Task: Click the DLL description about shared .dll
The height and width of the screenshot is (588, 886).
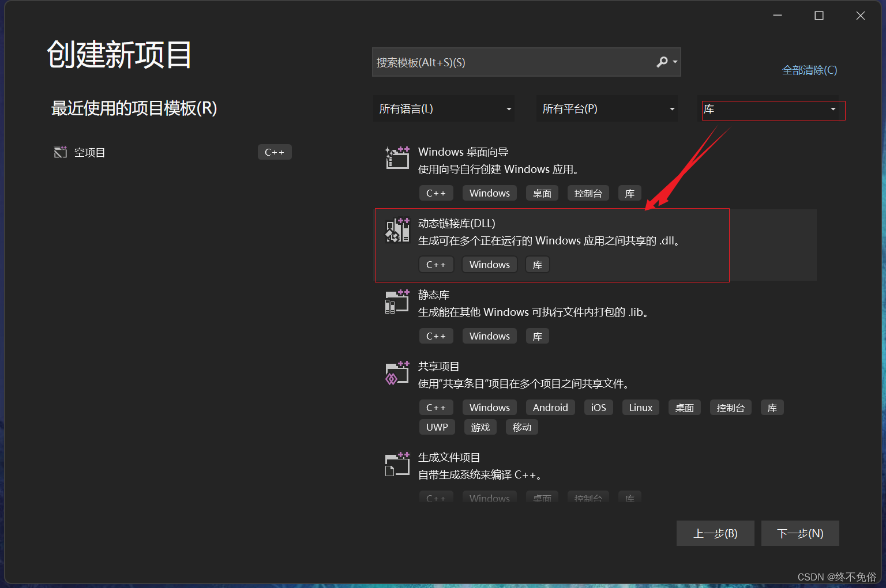Action: coord(551,241)
